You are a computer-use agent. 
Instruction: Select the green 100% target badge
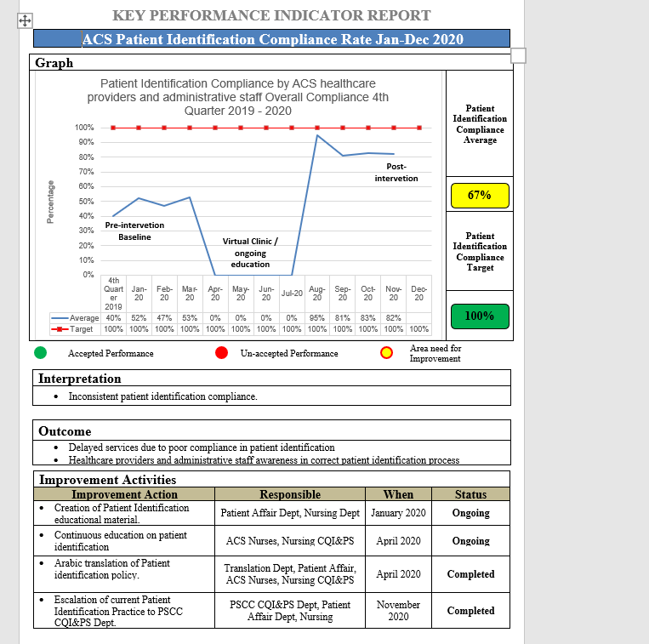coord(480,316)
